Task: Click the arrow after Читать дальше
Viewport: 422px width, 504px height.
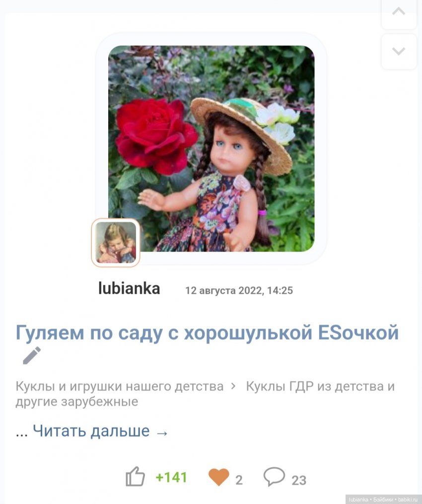Action: pyautogui.click(x=162, y=433)
